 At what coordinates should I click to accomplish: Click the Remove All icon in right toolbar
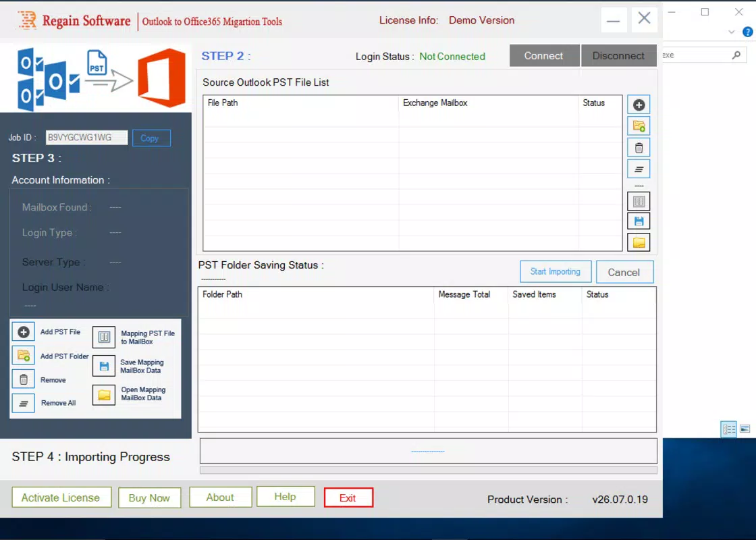pyautogui.click(x=639, y=169)
